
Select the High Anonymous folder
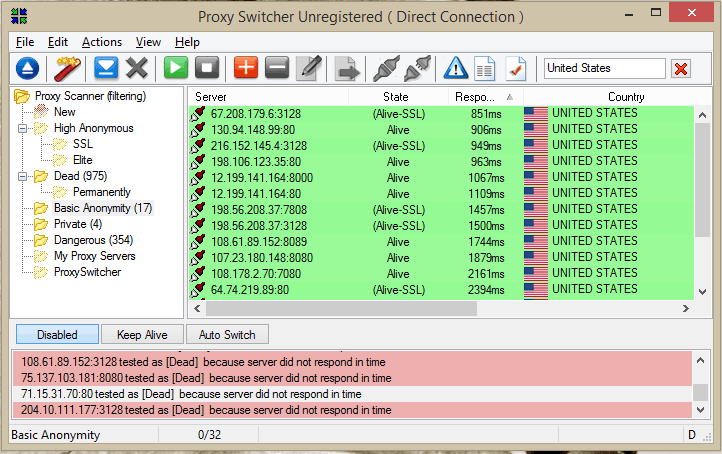(x=93, y=128)
